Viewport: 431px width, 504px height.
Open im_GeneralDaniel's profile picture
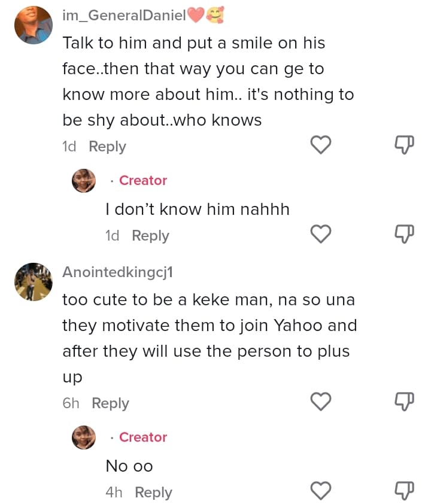(x=34, y=25)
